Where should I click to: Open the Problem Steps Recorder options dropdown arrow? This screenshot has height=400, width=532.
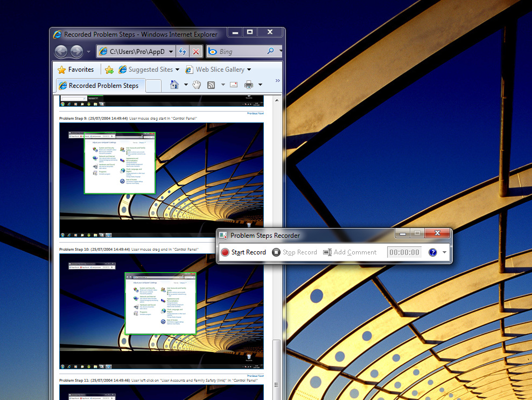pos(444,252)
